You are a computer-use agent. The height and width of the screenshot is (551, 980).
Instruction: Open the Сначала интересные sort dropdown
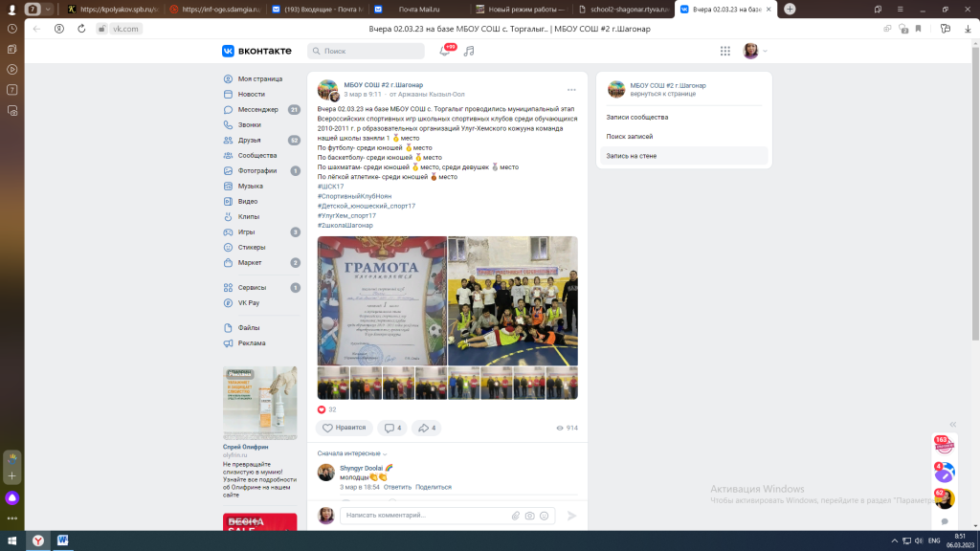[351, 453]
